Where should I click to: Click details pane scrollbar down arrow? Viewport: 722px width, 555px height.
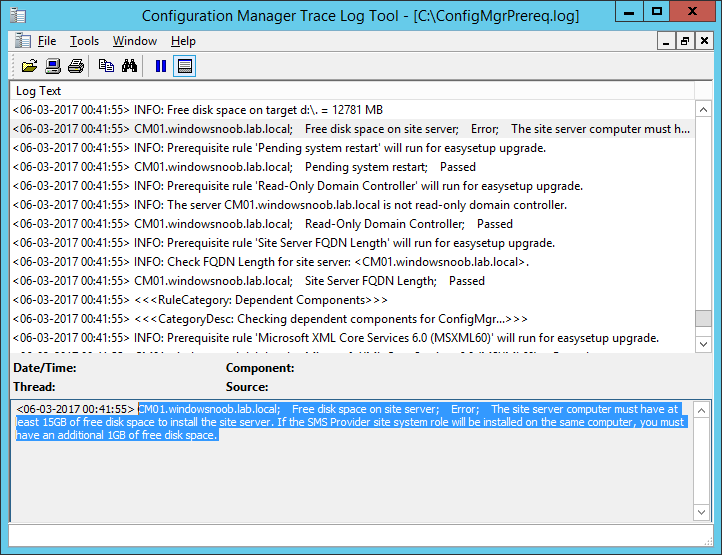pyautogui.click(x=701, y=512)
